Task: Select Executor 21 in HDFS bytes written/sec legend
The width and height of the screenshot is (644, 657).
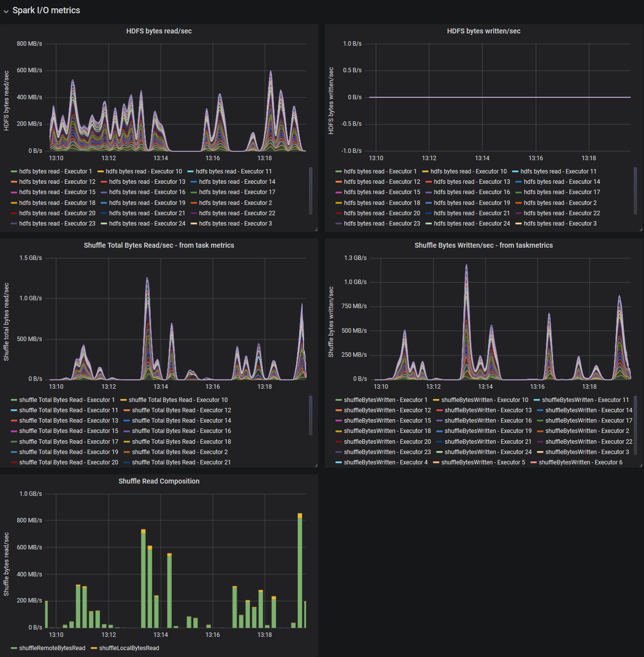Action: (472, 213)
